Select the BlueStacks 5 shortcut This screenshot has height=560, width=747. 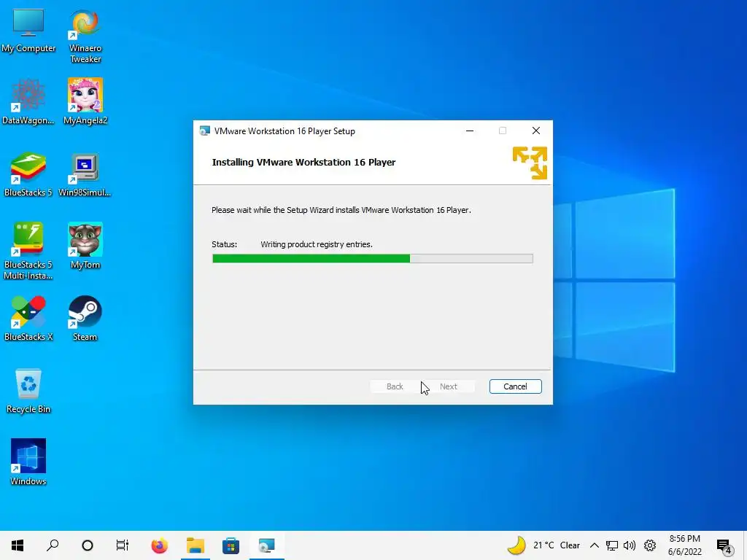28,174
